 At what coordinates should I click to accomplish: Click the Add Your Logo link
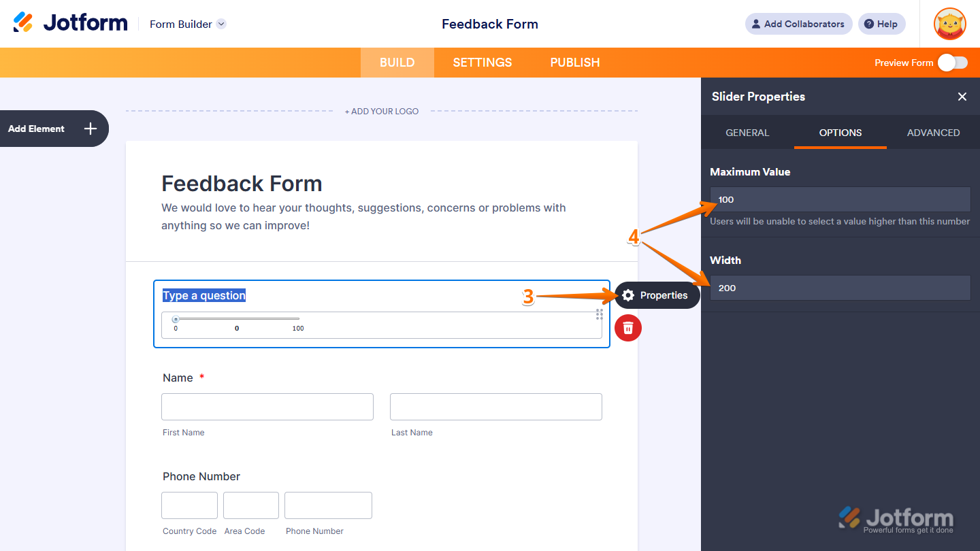pyautogui.click(x=382, y=111)
